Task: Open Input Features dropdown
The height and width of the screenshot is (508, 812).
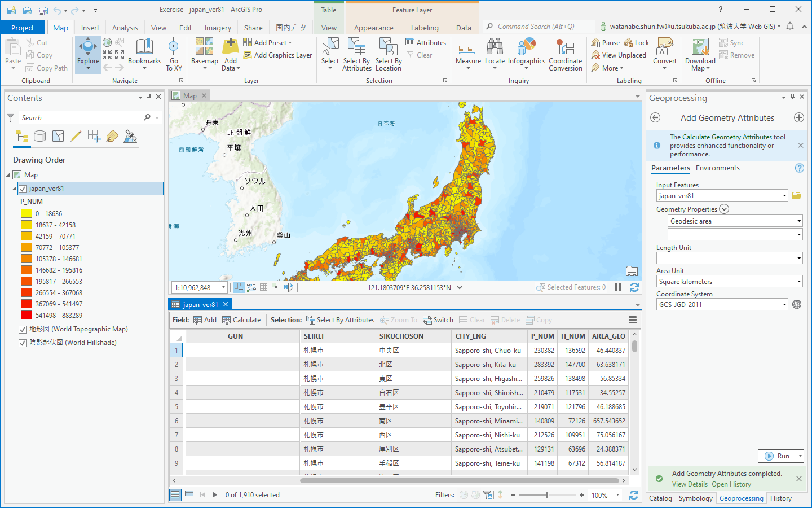Action: pos(784,196)
